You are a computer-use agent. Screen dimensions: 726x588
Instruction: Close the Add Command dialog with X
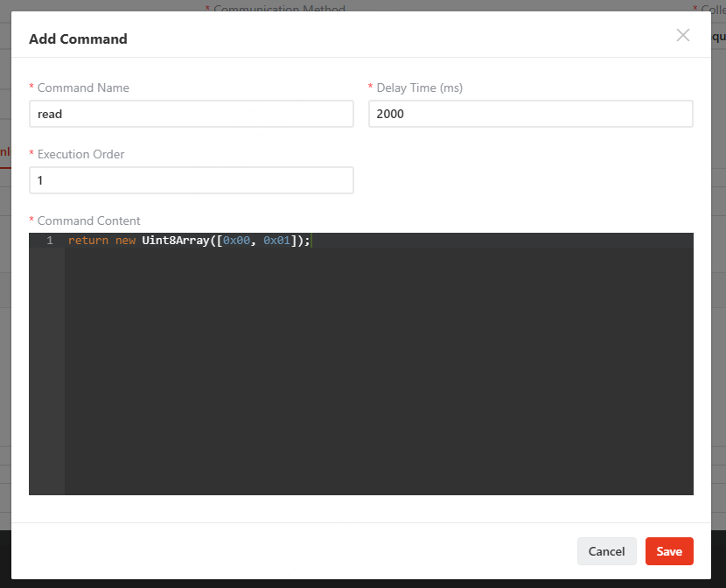[x=682, y=35]
